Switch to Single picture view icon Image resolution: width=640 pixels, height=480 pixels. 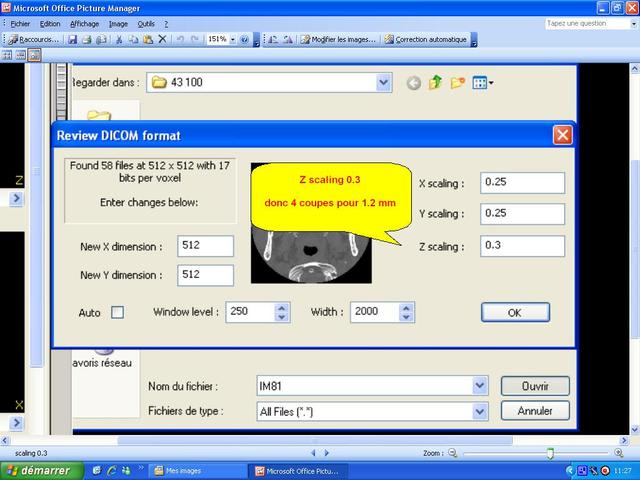[34, 55]
